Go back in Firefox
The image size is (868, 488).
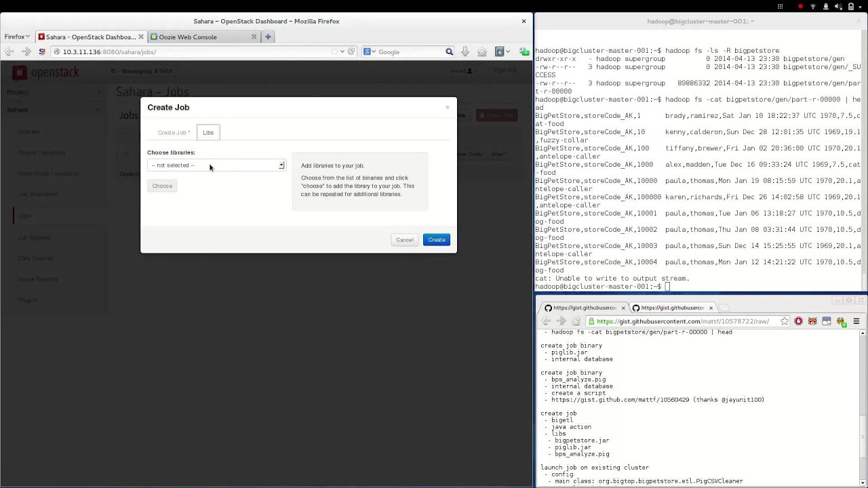(9, 52)
